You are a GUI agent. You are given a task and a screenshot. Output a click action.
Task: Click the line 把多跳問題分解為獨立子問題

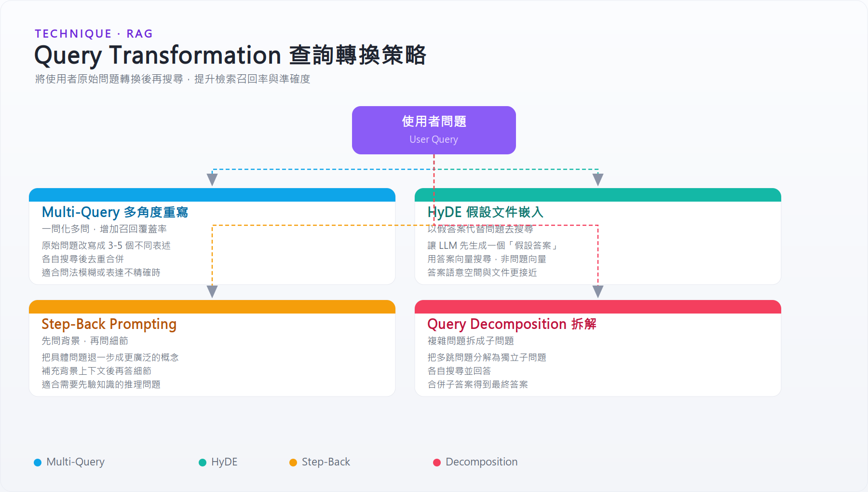click(487, 357)
